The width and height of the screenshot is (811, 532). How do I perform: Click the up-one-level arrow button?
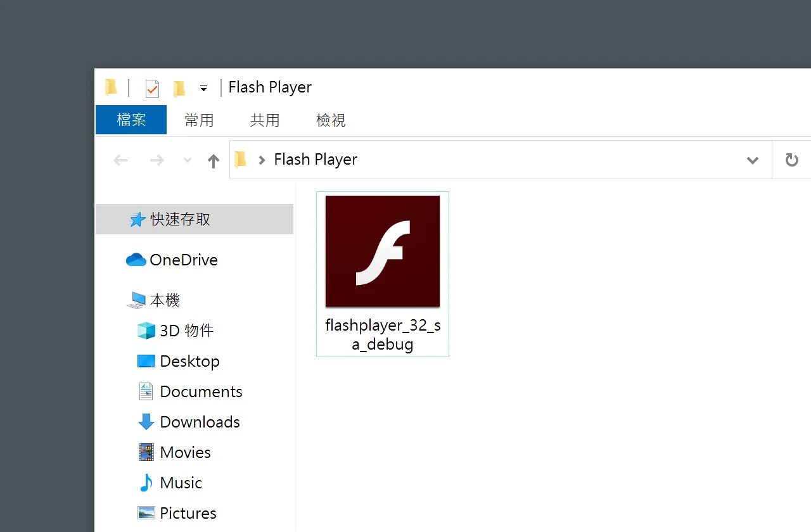click(214, 160)
